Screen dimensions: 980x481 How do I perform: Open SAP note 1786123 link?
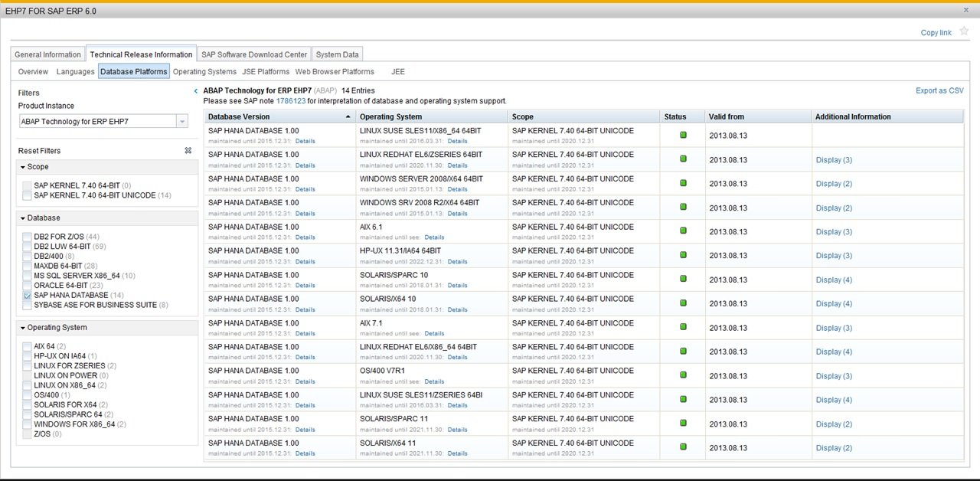pyautogui.click(x=291, y=101)
